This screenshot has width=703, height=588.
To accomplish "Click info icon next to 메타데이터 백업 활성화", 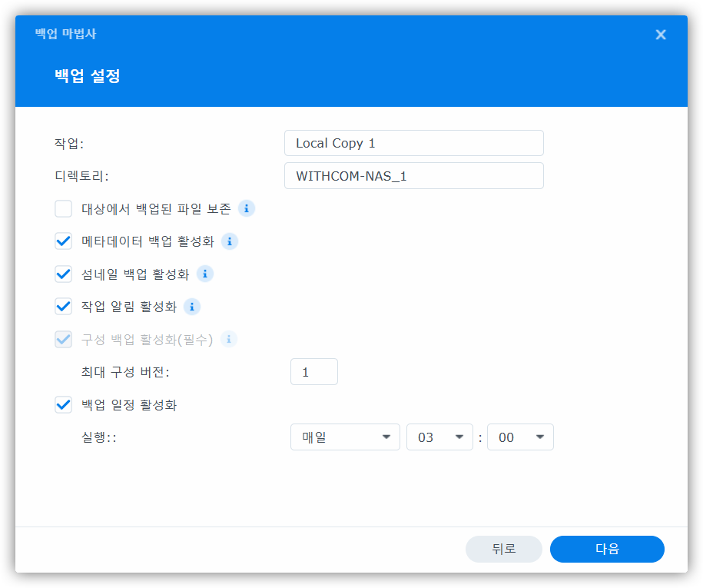I will (x=229, y=241).
